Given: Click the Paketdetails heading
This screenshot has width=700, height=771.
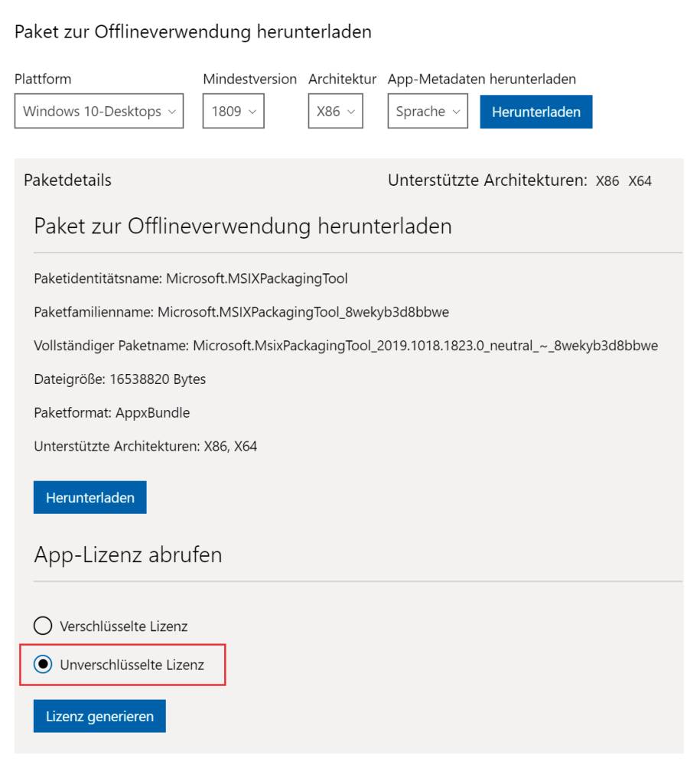Looking at the screenshot, I should tap(68, 180).
